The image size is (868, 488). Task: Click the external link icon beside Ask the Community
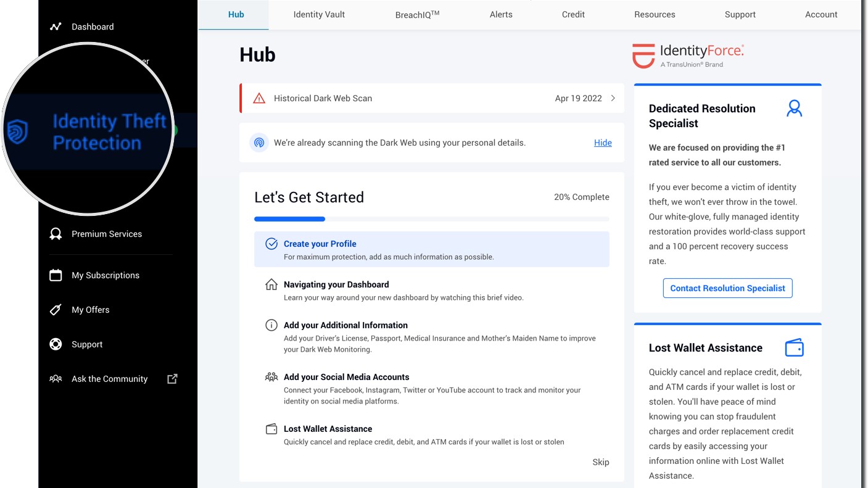pos(172,379)
